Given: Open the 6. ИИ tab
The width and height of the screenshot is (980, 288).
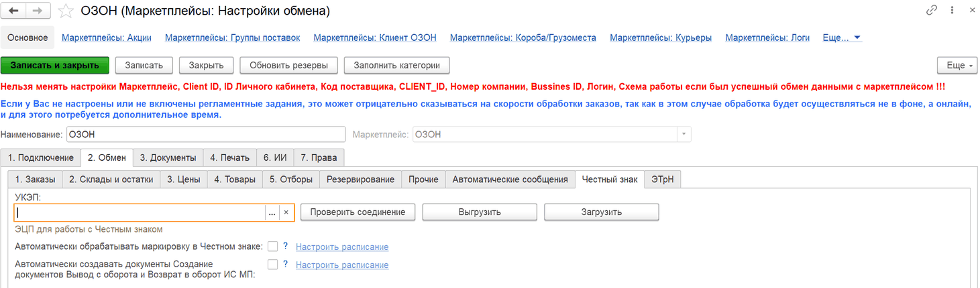Looking at the screenshot, I should point(275,157).
